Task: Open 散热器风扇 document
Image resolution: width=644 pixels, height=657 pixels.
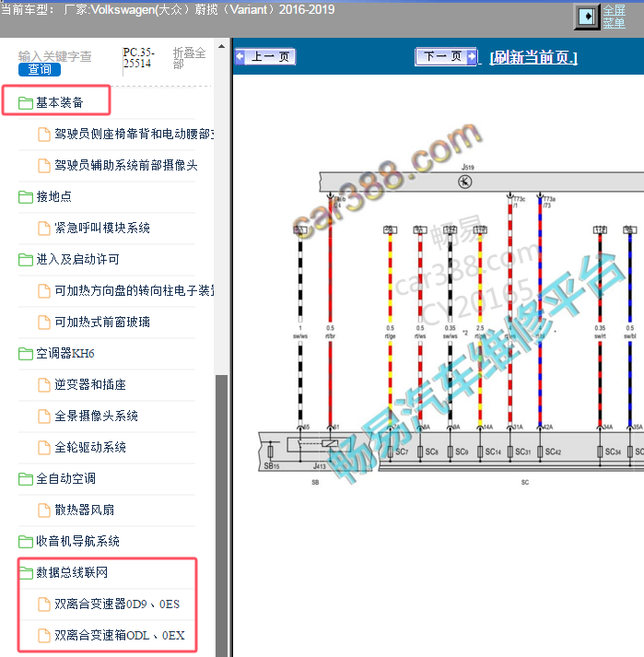Action: click(x=84, y=510)
